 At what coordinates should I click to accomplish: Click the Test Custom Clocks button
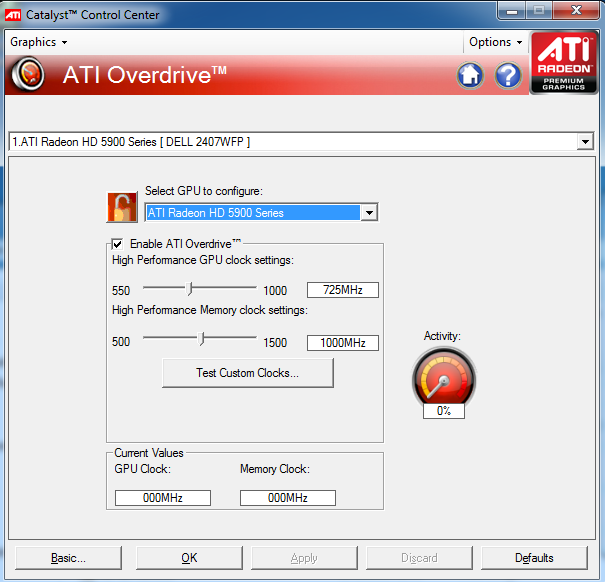click(248, 373)
